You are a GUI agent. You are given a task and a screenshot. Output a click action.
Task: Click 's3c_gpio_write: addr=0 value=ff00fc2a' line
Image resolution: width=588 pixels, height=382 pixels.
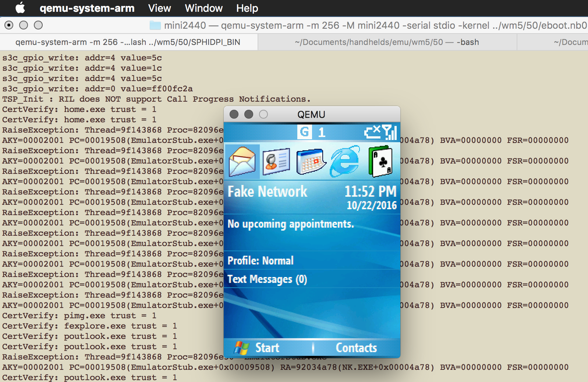click(98, 89)
